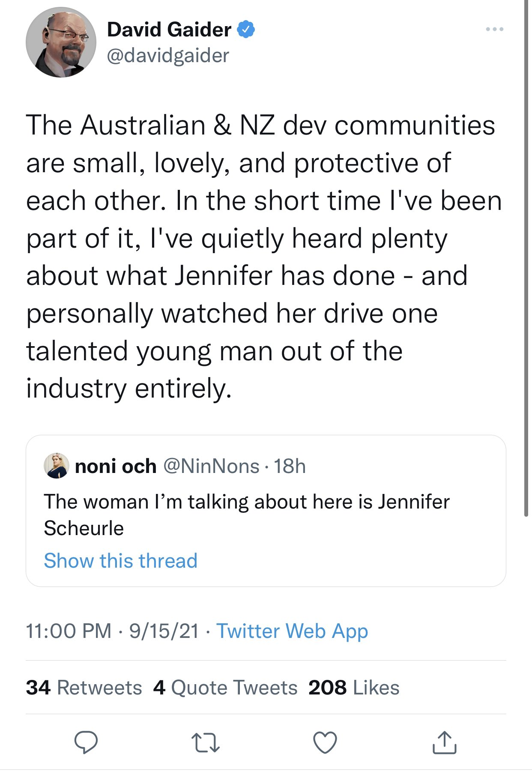Open noni och's small avatar
The image size is (532, 772).
tap(57, 466)
